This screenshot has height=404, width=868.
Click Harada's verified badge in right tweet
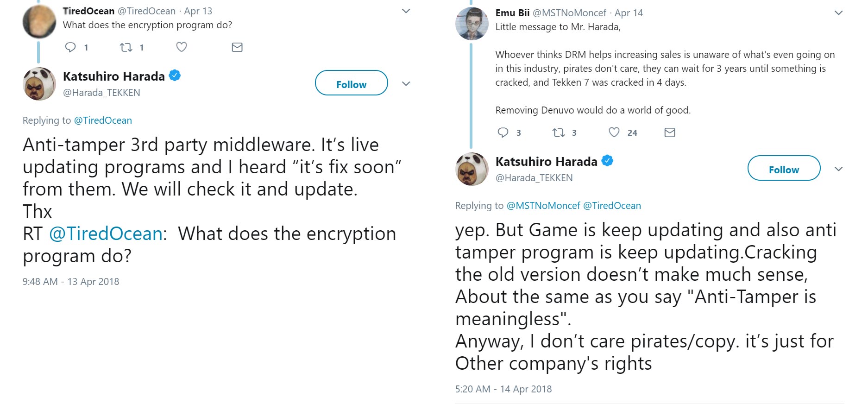click(607, 161)
